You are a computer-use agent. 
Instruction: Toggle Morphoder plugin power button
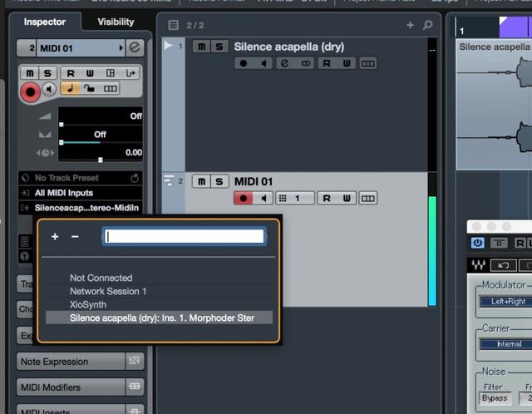coord(477,243)
